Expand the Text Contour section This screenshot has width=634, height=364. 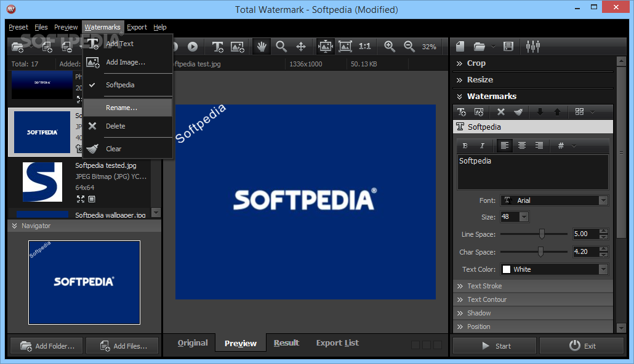coord(533,300)
